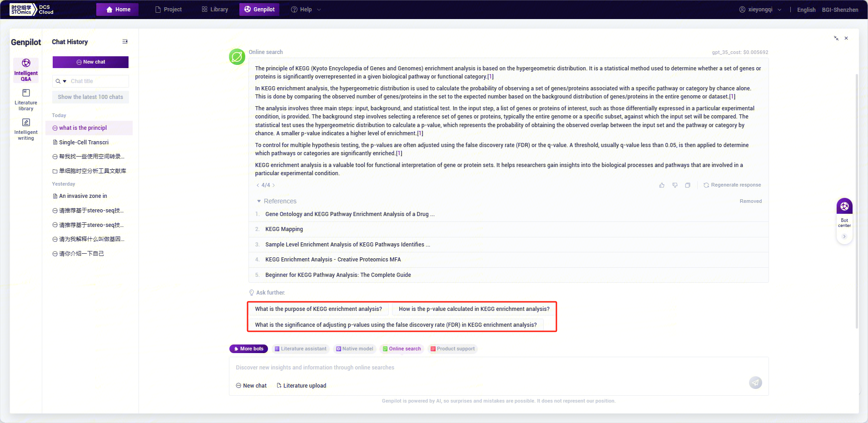Click the thumbs up icon on response
The height and width of the screenshot is (423, 868).
coord(662,185)
